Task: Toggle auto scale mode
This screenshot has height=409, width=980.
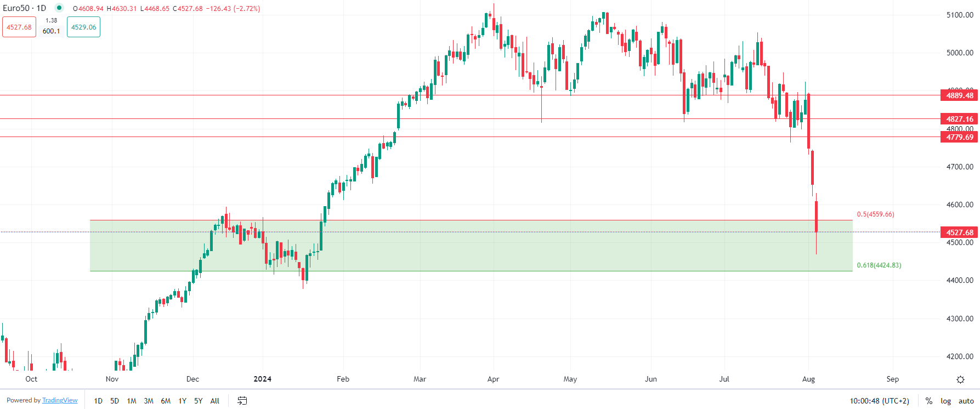Action: [966, 401]
